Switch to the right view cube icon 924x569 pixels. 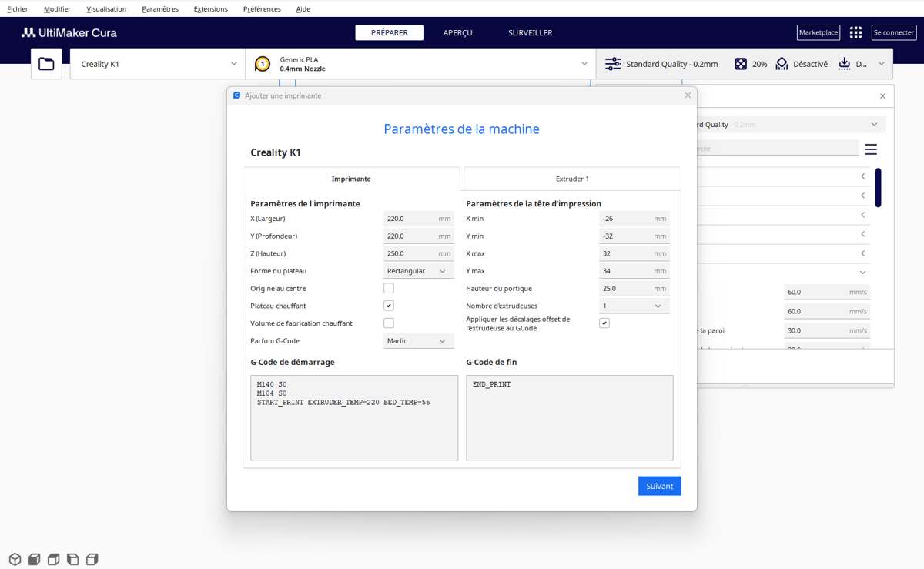pyautogui.click(x=92, y=559)
